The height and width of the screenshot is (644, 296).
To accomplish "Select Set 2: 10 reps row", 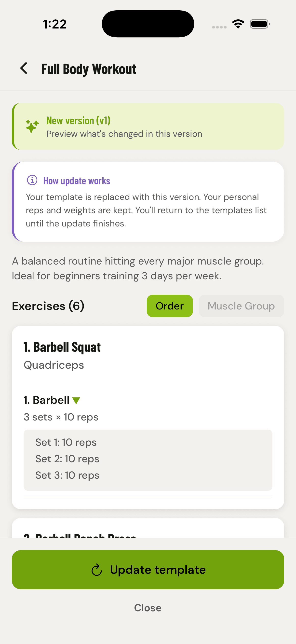I will 67,459.
